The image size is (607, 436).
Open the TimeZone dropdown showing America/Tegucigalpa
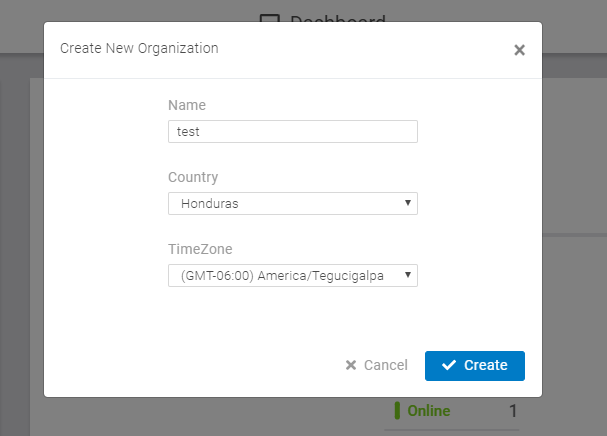click(293, 276)
